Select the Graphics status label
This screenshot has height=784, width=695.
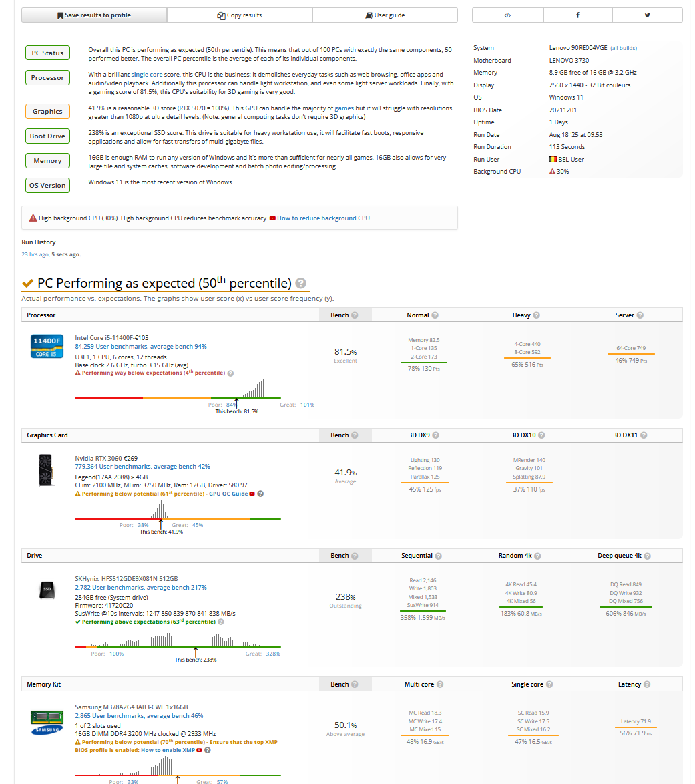47,111
